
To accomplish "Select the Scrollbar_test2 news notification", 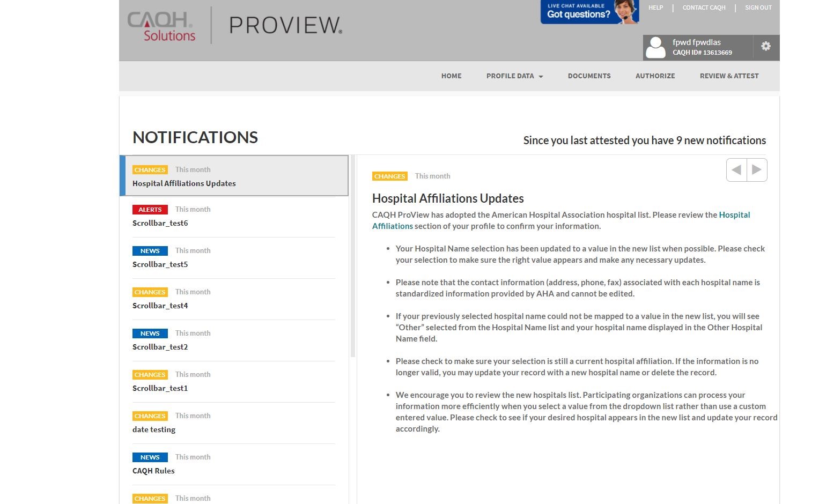I will click(x=234, y=340).
